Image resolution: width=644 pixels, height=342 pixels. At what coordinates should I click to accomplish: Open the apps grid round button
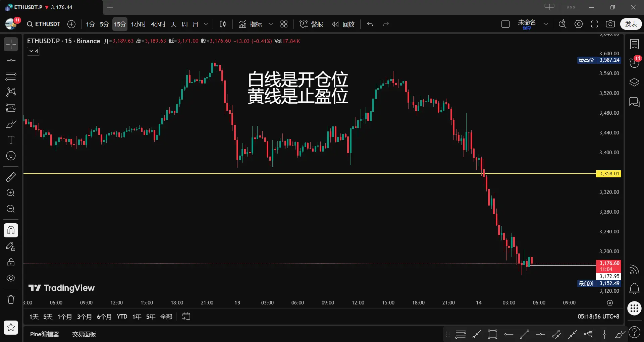634,308
